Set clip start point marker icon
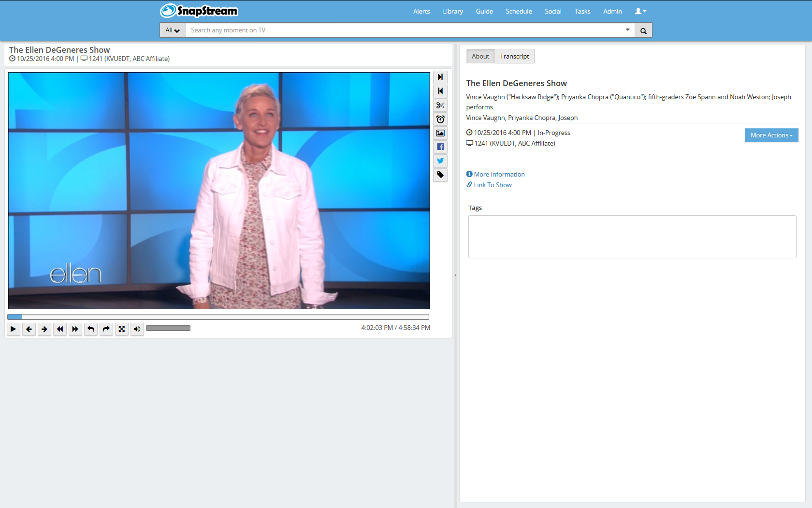 pos(440,91)
